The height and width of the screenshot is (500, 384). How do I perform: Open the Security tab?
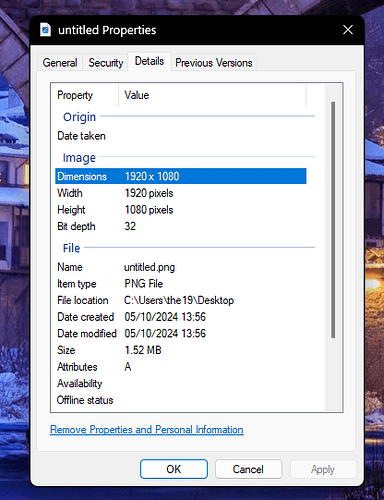coord(106,62)
